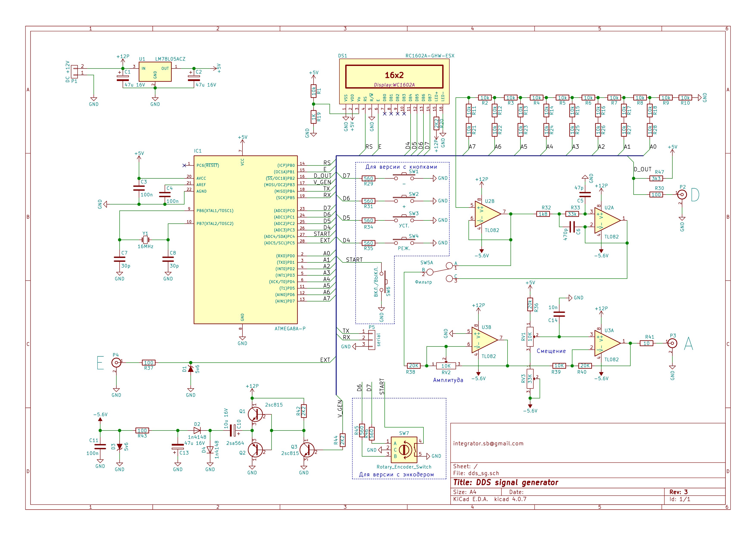Select push button SW3

tap(404, 219)
